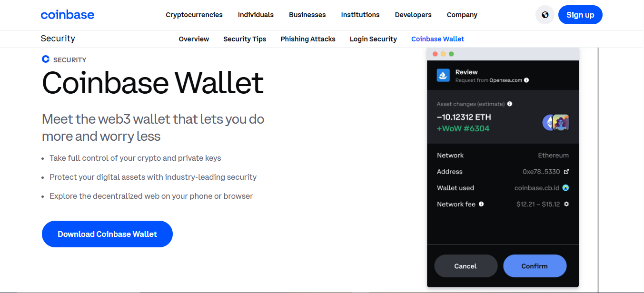Click info icon beside Opensea.com
The width and height of the screenshot is (644, 293).
[526, 80]
